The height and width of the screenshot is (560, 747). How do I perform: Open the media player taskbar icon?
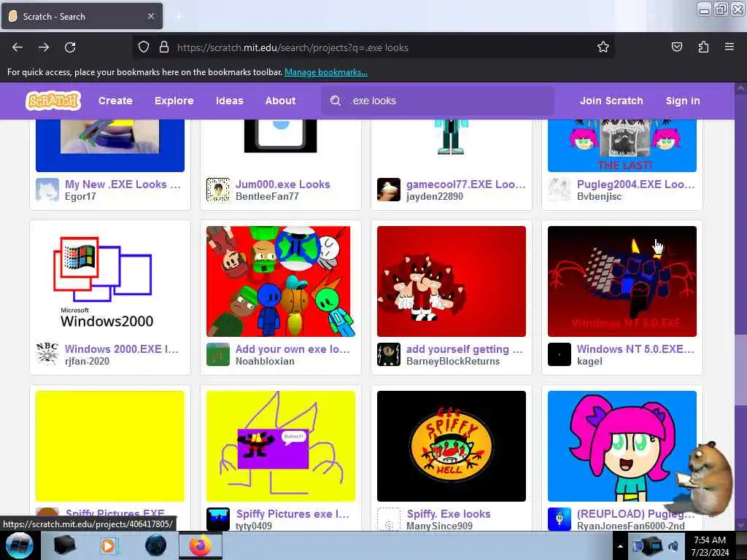[108, 545]
